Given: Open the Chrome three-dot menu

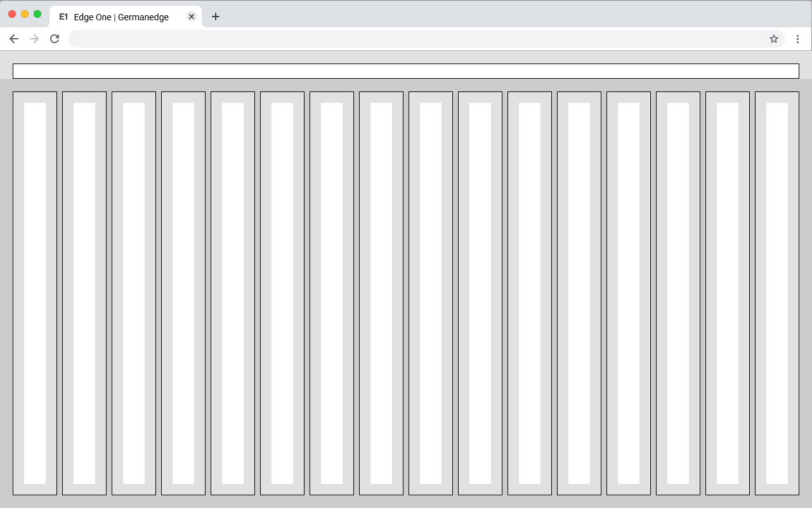Looking at the screenshot, I should 797,39.
